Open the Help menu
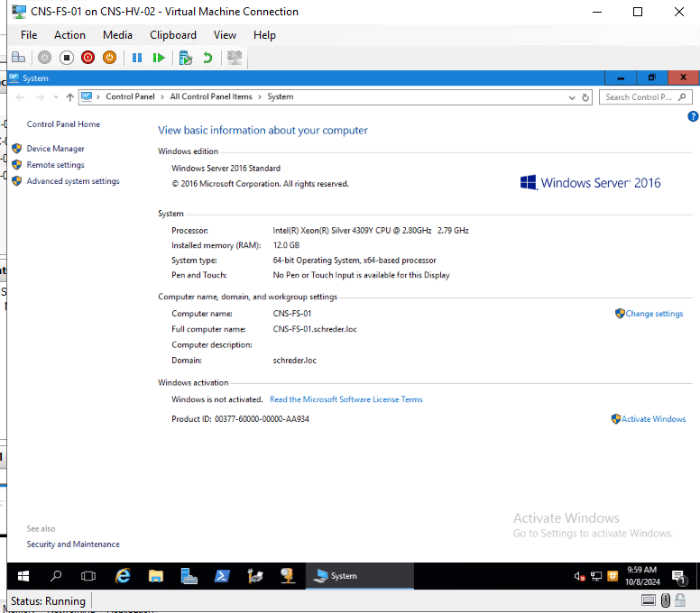The image size is (700, 613). [264, 35]
